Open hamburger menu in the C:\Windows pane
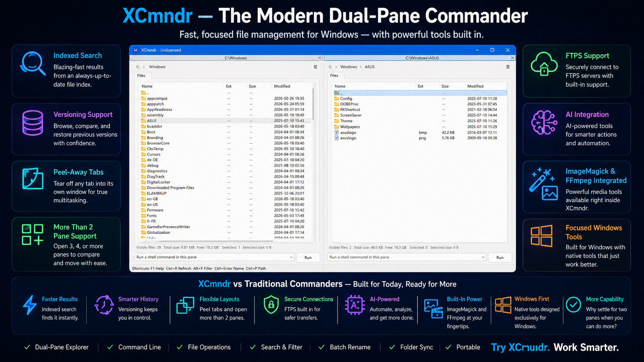Viewport: 644px width, 362px height. [315, 67]
